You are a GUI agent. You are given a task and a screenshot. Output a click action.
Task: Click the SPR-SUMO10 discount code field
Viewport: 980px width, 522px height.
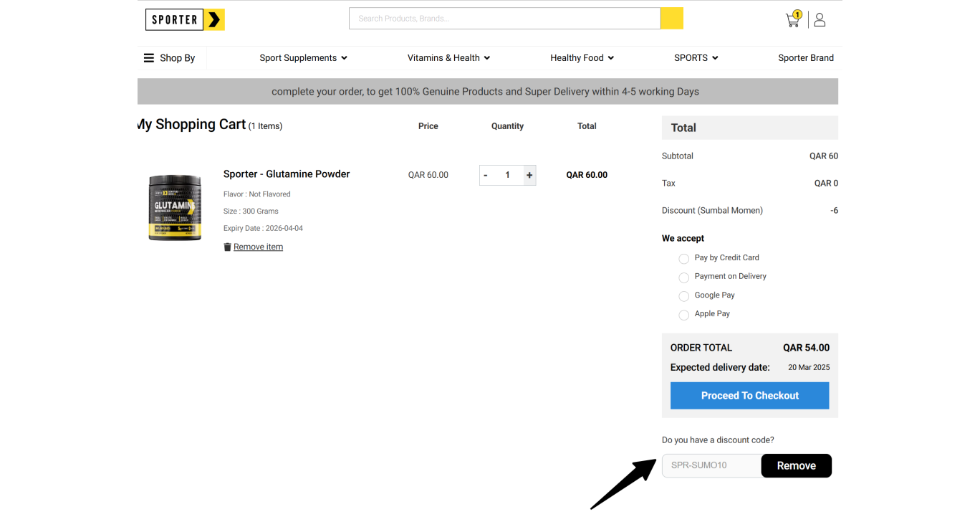click(x=711, y=466)
